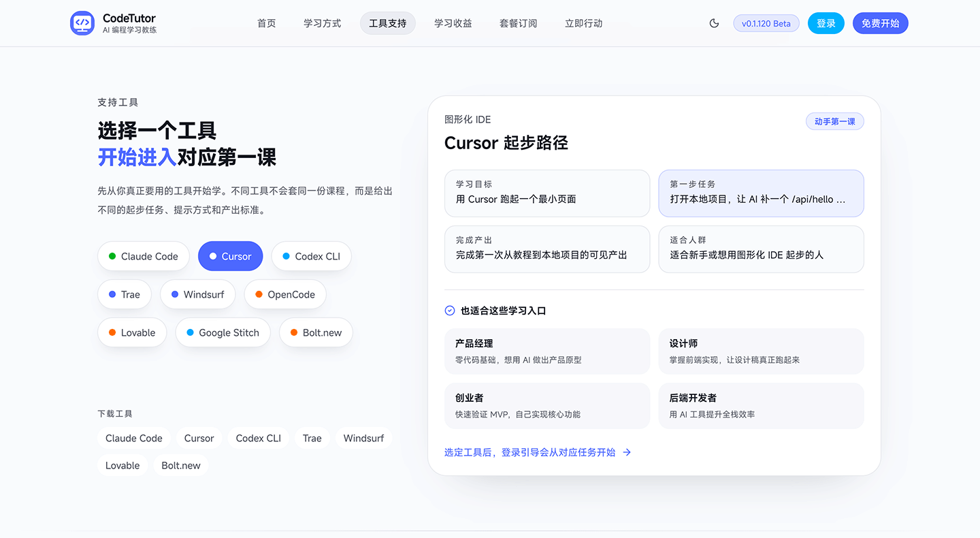Open 学习收益 nav item
Viewport: 980px width, 538px height.
(453, 23)
